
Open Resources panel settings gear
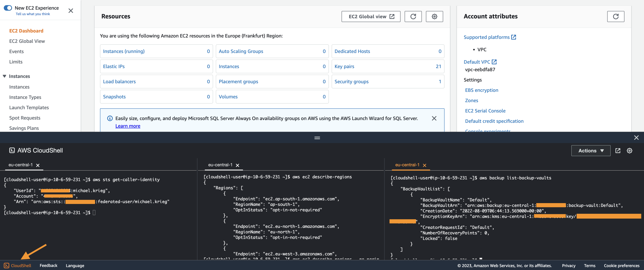click(434, 17)
